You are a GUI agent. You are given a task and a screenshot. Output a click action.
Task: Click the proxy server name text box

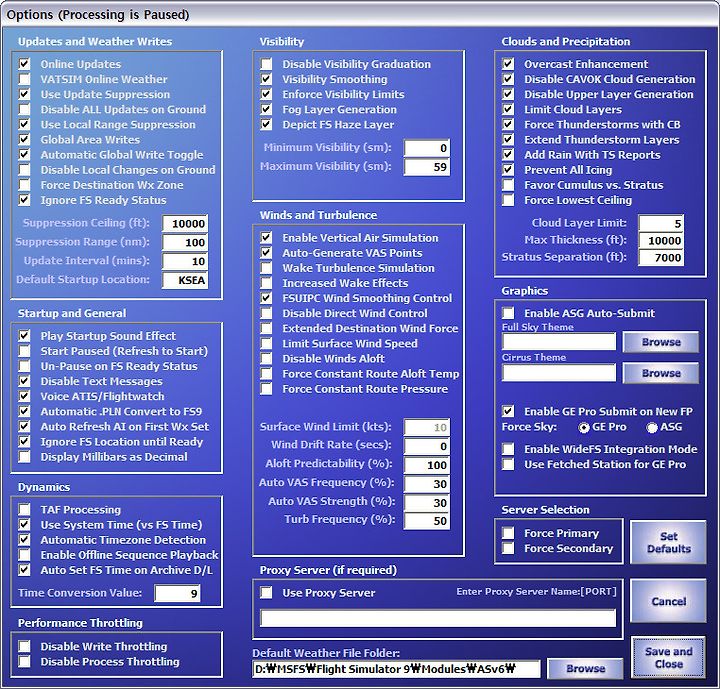(x=438, y=618)
